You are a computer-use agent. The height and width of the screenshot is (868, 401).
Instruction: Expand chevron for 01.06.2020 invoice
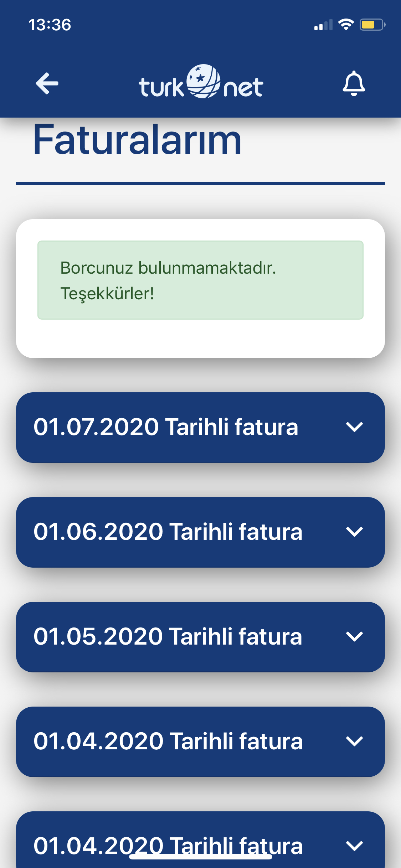click(x=354, y=532)
